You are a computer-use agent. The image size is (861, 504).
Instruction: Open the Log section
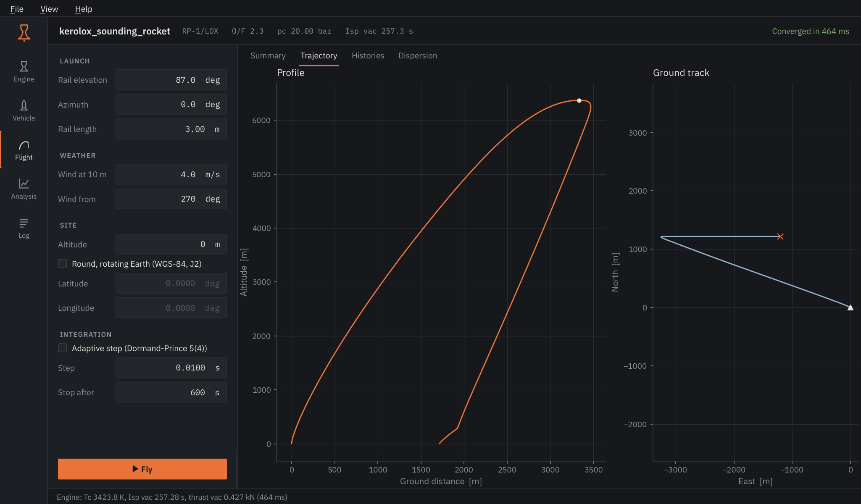pyautogui.click(x=24, y=228)
